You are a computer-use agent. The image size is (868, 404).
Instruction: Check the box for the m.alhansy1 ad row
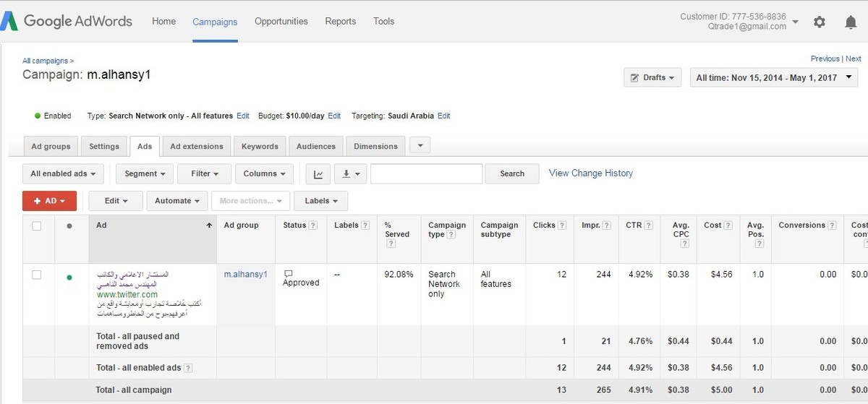37,275
